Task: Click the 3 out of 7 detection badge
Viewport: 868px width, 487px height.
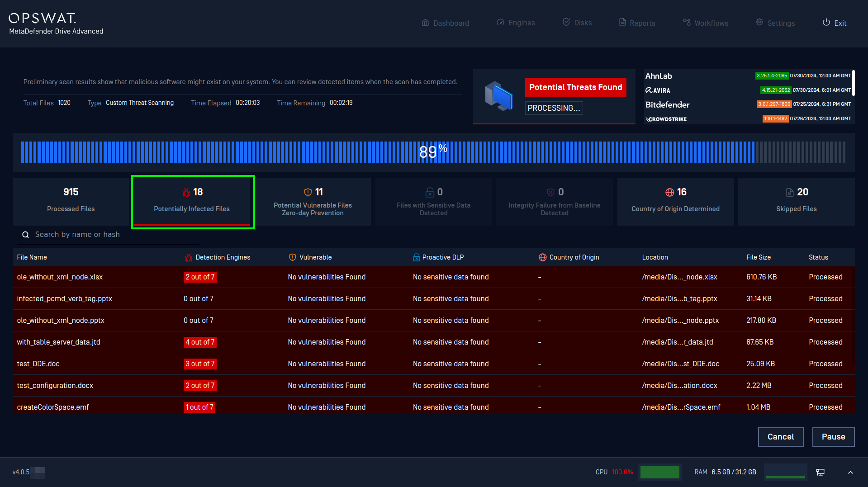Action: pos(200,364)
